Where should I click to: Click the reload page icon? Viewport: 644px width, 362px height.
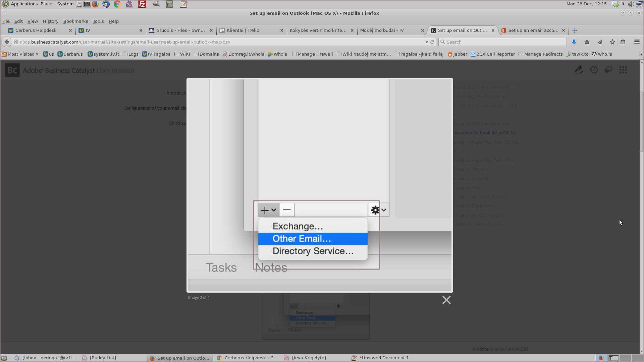click(x=432, y=42)
